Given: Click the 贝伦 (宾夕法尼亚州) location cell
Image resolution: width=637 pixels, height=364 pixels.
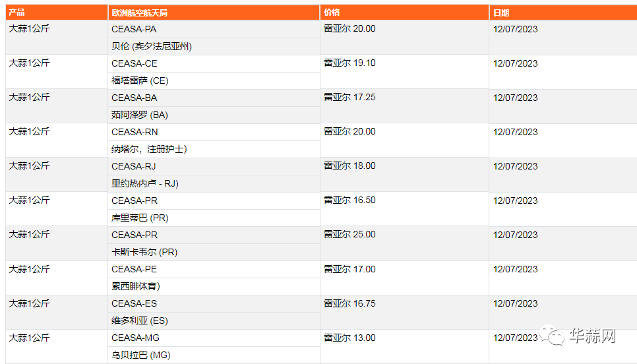Looking at the screenshot, I should tap(214, 46).
